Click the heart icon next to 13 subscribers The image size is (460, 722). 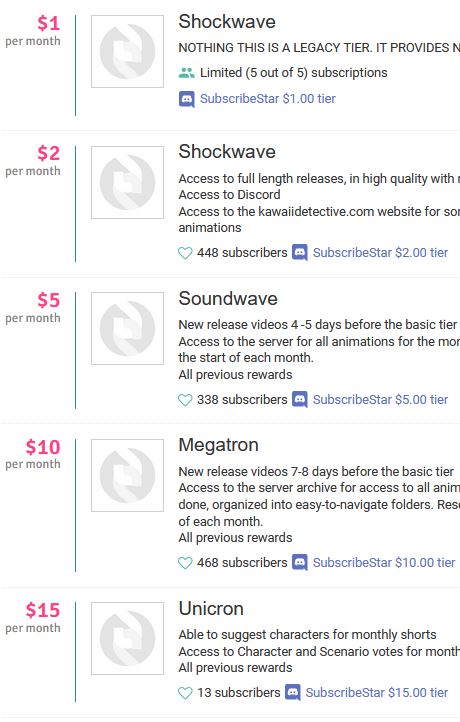point(185,693)
